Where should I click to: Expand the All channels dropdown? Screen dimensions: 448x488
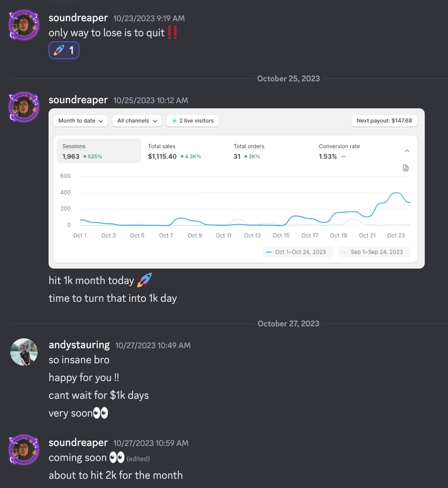pos(137,121)
